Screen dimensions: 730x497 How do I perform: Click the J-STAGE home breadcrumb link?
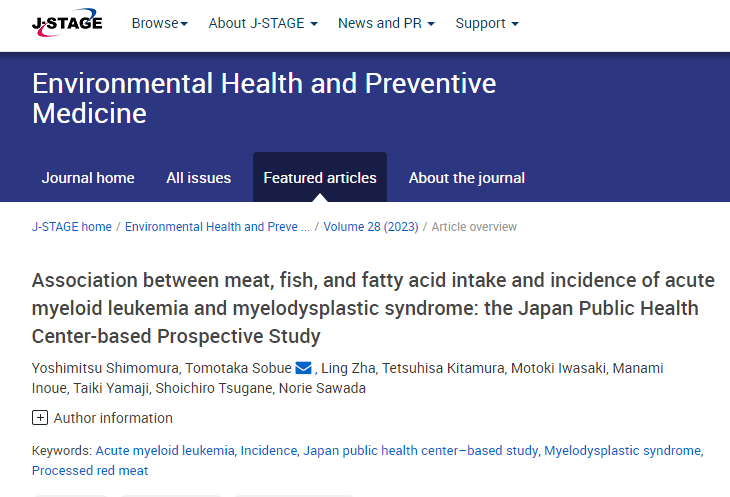(72, 227)
